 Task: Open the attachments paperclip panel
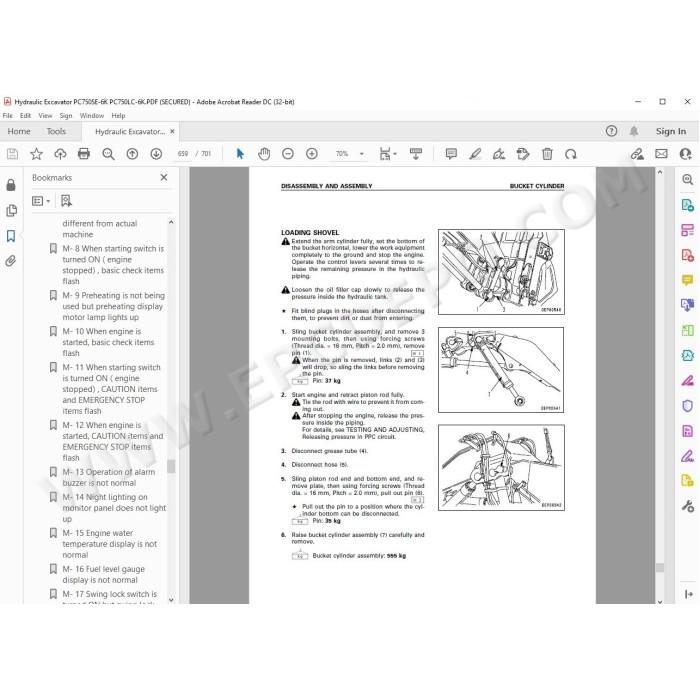(11, 261)
